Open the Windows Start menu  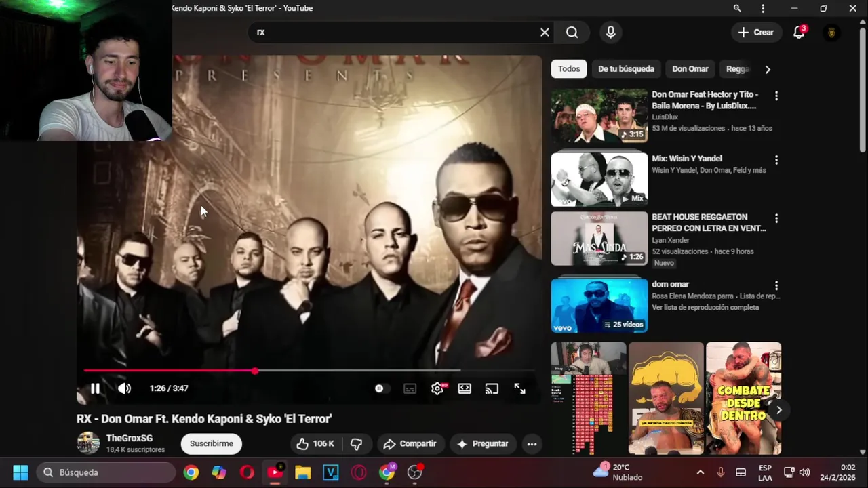point(20,472)
